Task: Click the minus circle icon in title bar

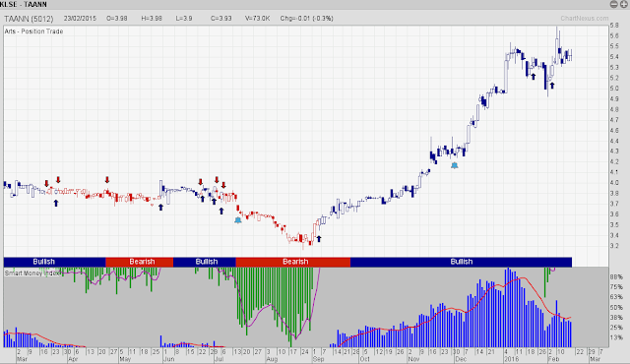Action: (x=614, y=4)
